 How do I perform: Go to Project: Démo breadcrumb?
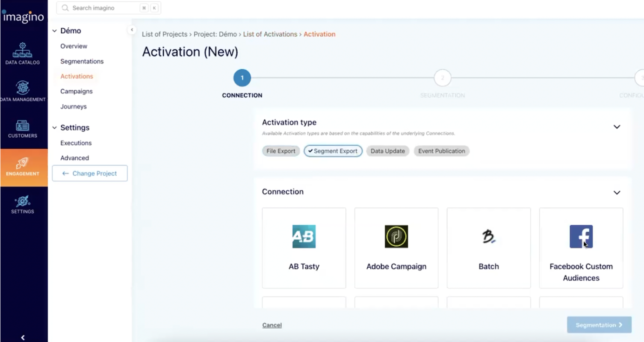(x=215, y=34)
